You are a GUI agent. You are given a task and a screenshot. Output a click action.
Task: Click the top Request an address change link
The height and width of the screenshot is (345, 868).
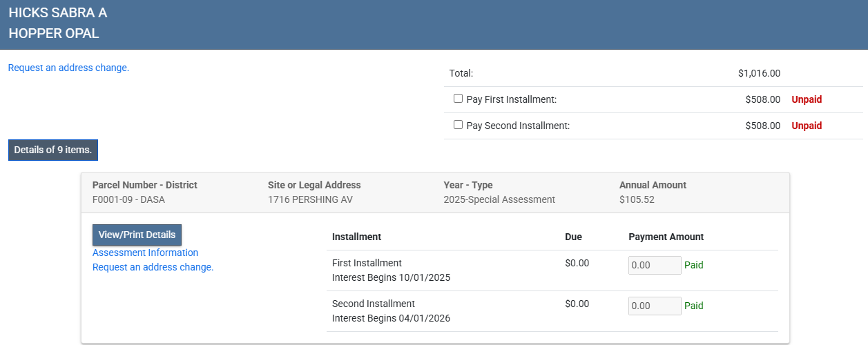(x=68, y=68)
